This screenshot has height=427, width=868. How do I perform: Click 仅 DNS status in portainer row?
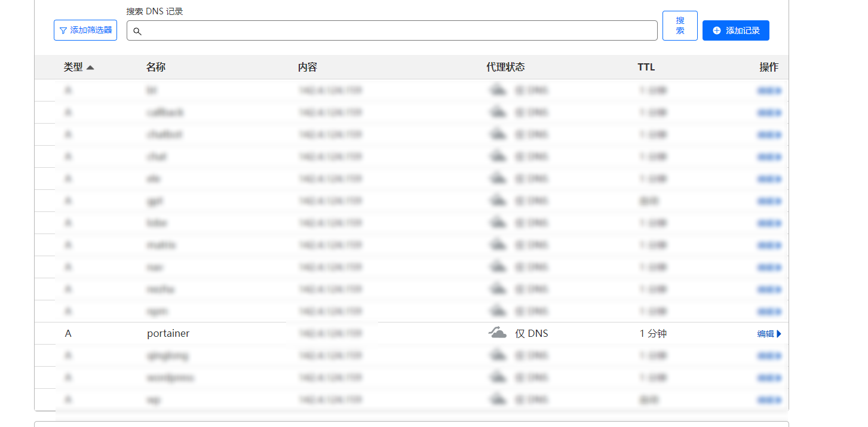click(532, 334)
